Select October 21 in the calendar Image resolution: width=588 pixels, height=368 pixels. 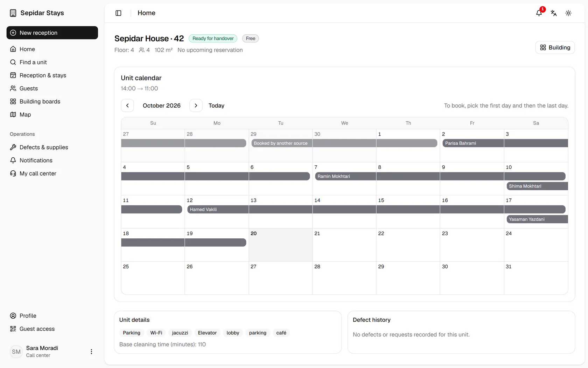(344, 245)
